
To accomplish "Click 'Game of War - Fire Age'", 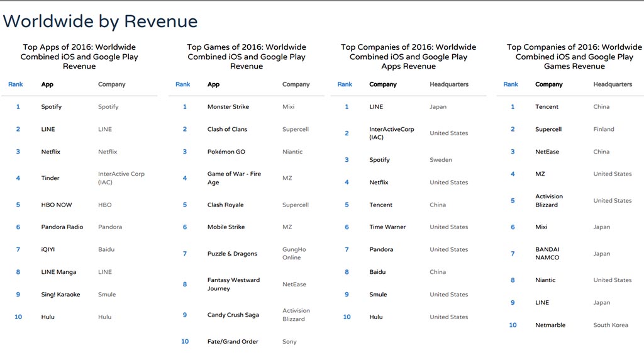I will click(234, 178).
